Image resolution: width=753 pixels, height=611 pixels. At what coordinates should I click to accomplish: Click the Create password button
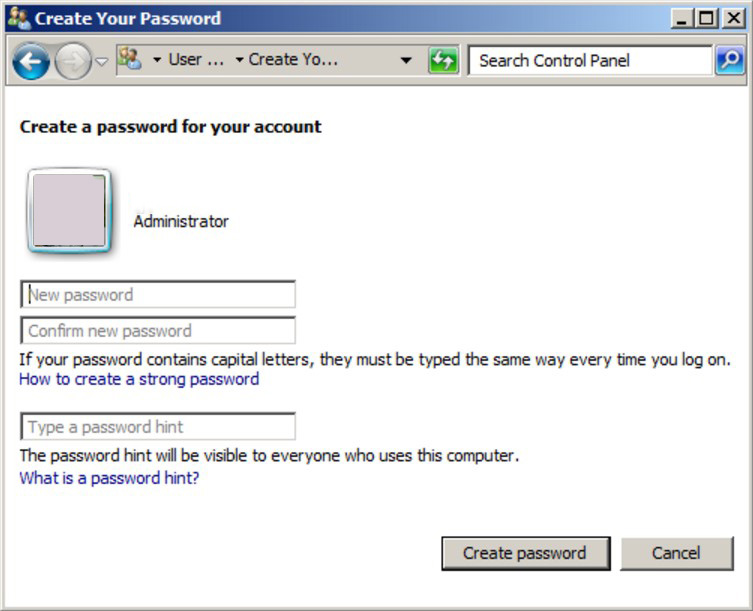click(x=526, y=553)
